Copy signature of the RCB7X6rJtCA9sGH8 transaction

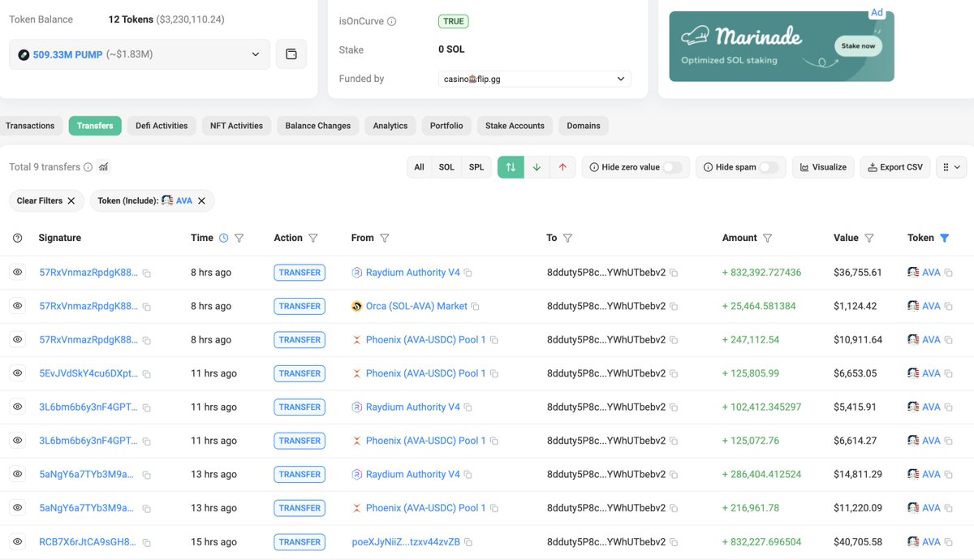(x=146, y=542)
